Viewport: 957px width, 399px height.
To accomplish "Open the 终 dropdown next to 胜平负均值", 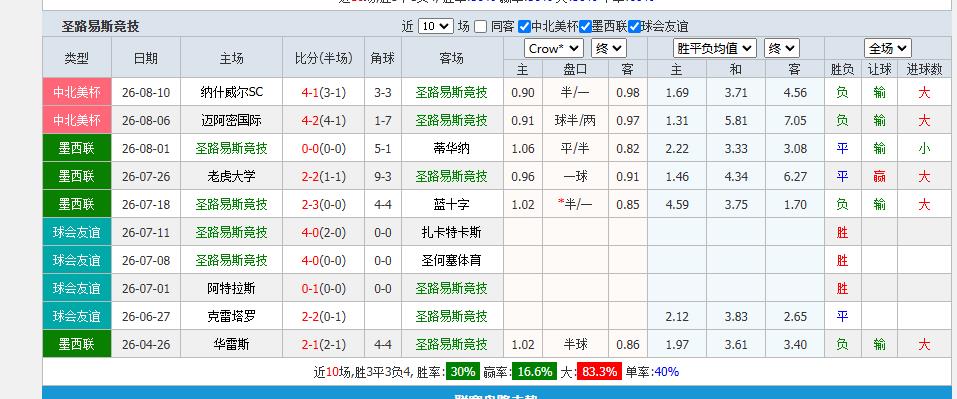I will 782,48.
